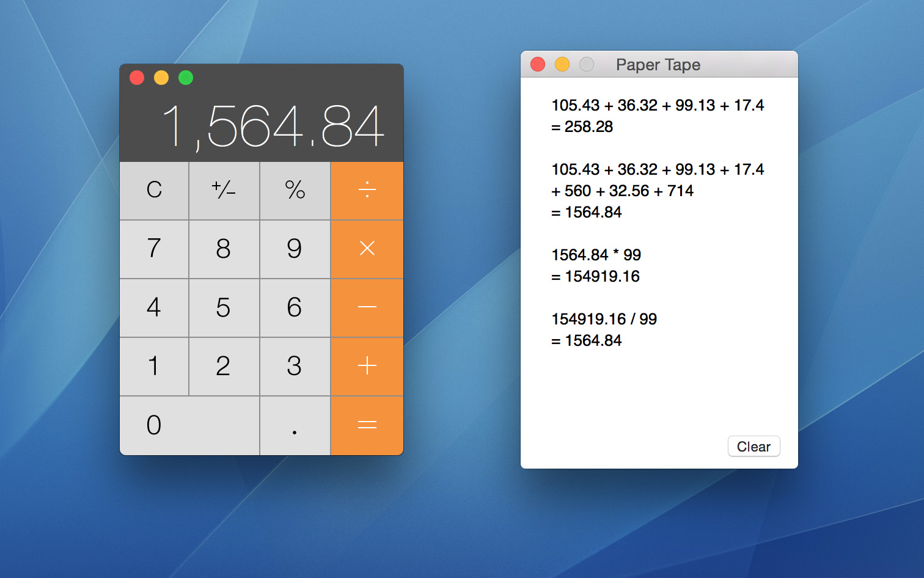Close the Calculator window
924x578 pixels.
[137, 78]
